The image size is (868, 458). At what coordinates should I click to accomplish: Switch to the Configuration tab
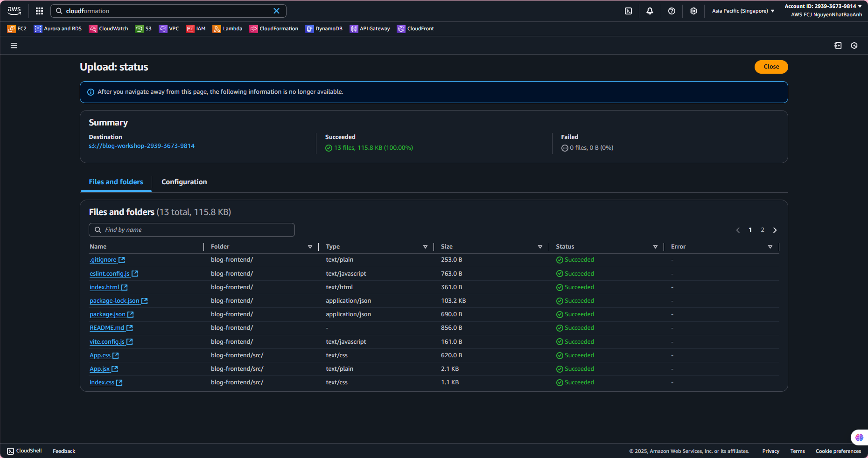click(x=184, y=182)
